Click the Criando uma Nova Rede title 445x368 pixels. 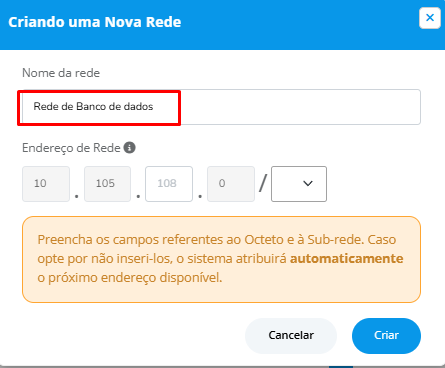tap(95, 22)
